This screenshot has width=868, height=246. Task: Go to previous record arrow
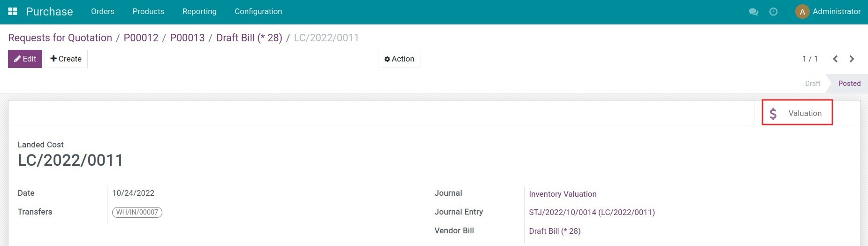[x=835, y=59]
